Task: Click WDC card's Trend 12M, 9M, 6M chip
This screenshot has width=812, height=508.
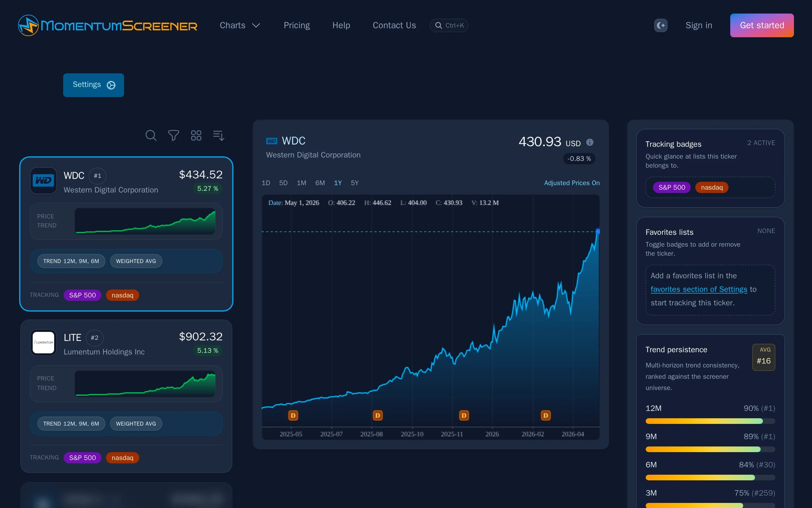Action: point(71,261)
